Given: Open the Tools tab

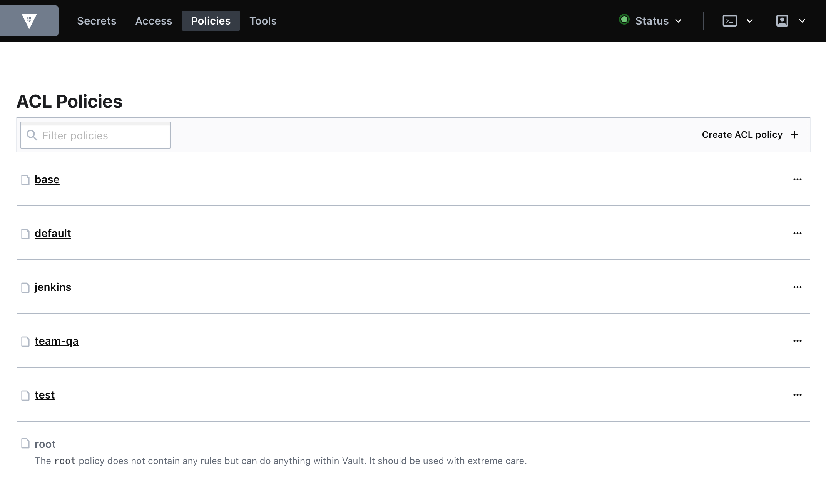Looking at the screenshot, I should coord(263,21).
